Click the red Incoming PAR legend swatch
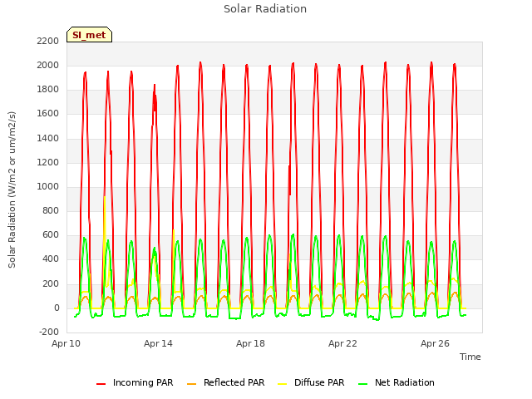532x399 pixels. pos(101,384)
